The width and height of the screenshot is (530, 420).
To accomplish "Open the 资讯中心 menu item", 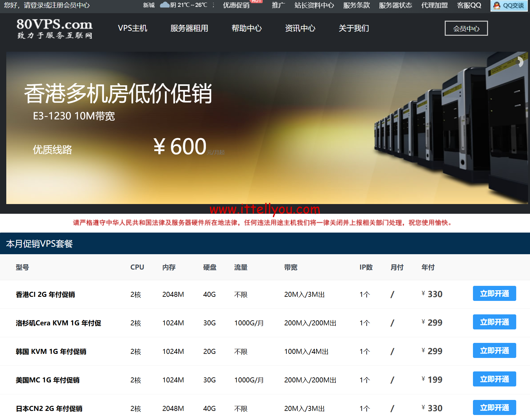I will (300, 28).
